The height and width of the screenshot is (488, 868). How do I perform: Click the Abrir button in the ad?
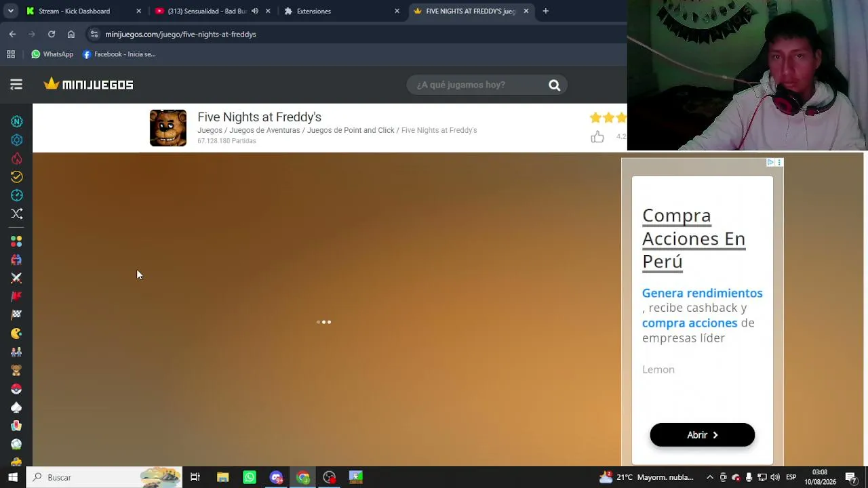click(x=702, y=435)
